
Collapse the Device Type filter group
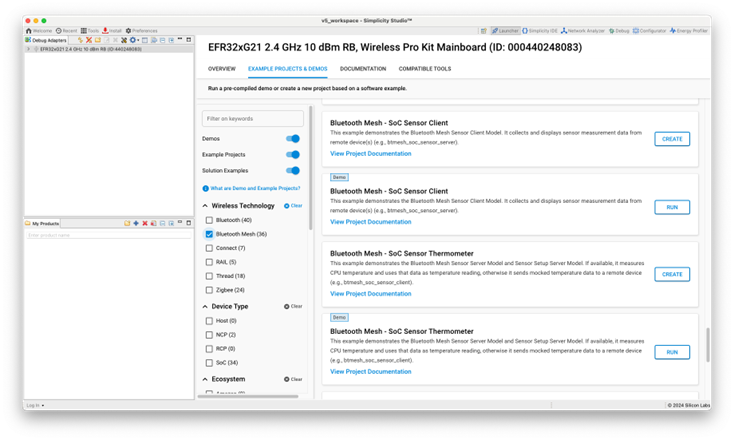tap(205, 306)
